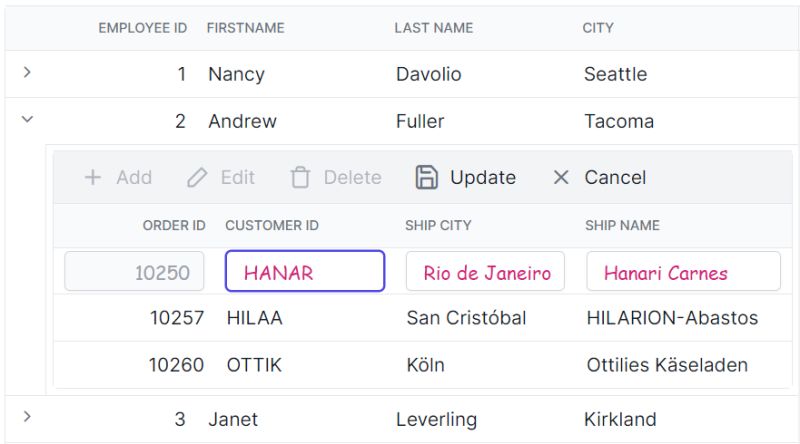Sort by Customer ID column header
The height and width of the screenshot is (444, 800).
(x=272, y=225)
